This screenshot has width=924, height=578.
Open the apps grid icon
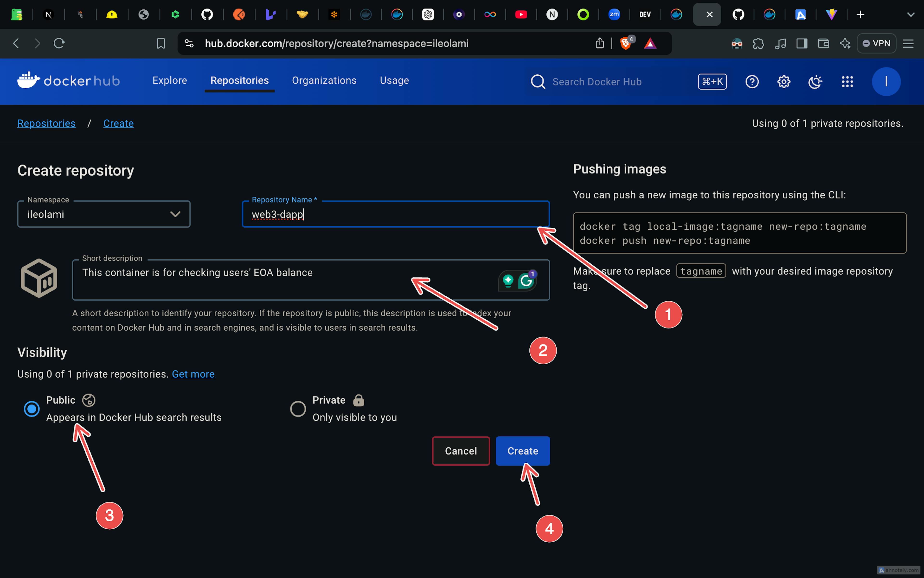pyautogui.click(x=847, y=81)
